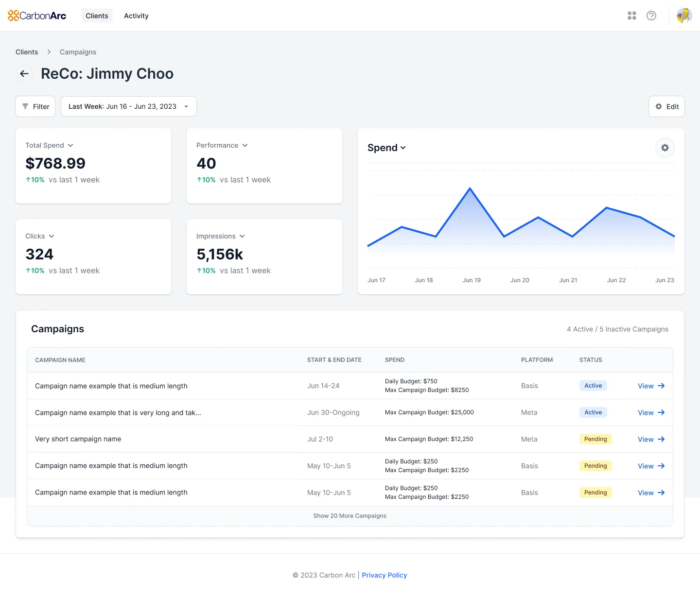Click the Active status badge for Jun 14-24
Image resolution: width=700 pixels, height=596 pixels.
click(x=593, y=386)
